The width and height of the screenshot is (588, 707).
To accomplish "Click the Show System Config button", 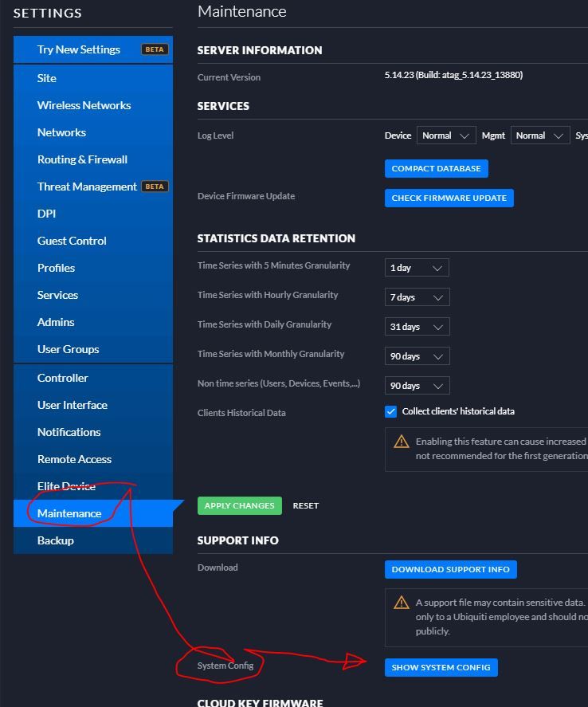I will (441, 667).
